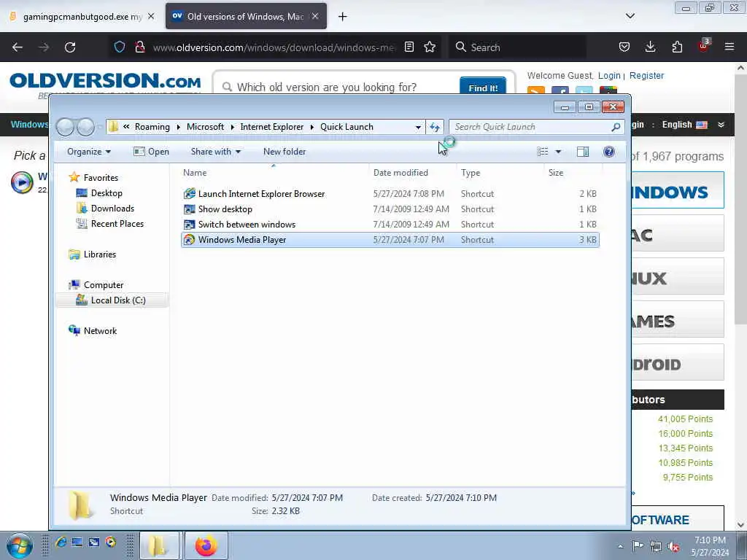The image size is (747, 560).
Task: Open Firefox tracking protection shield
Action: [x=120, y=47]
